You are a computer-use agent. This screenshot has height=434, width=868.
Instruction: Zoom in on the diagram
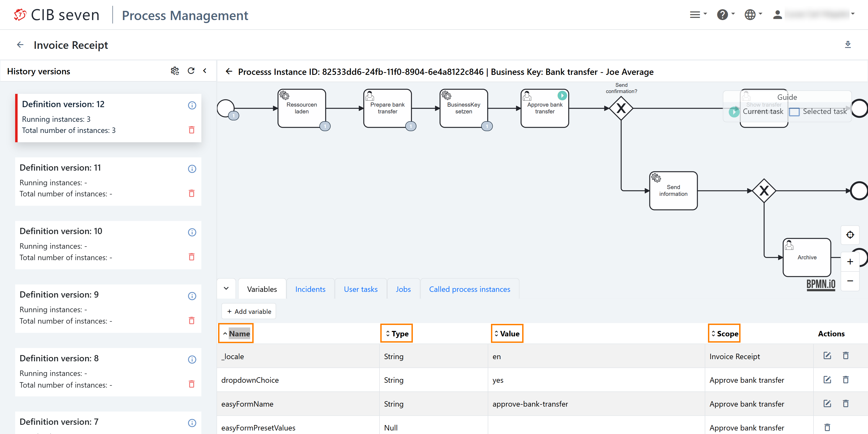coord(850,261)
